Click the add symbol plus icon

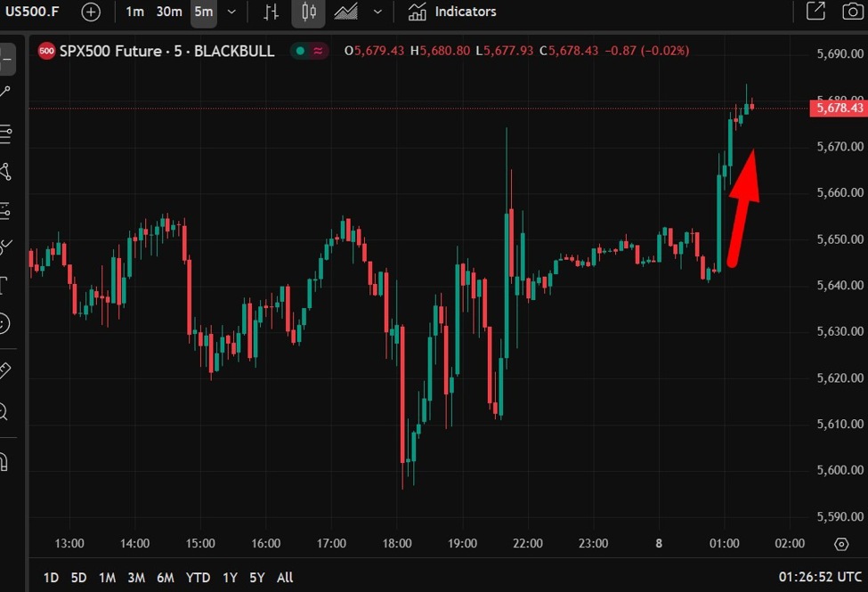(x=91, y=12)
